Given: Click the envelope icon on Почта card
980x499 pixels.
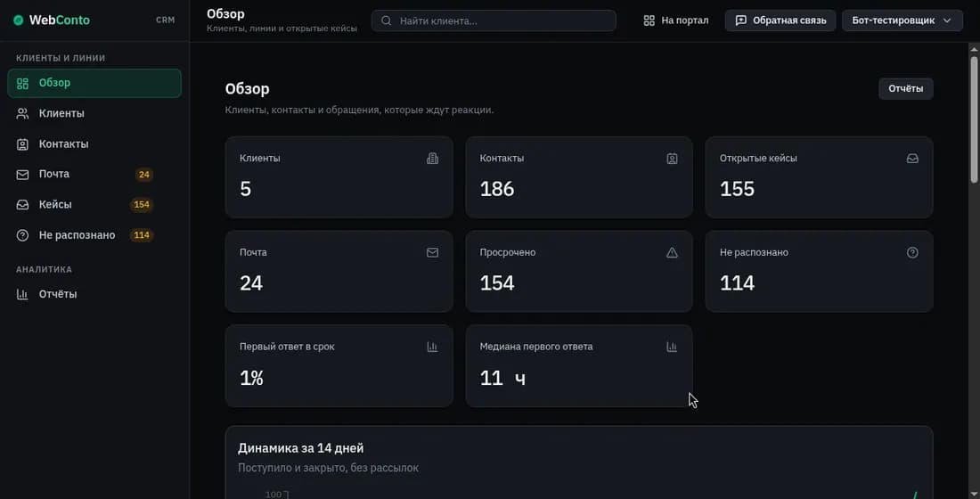Looking at the screenshot, I should click(x=432, y=253).
